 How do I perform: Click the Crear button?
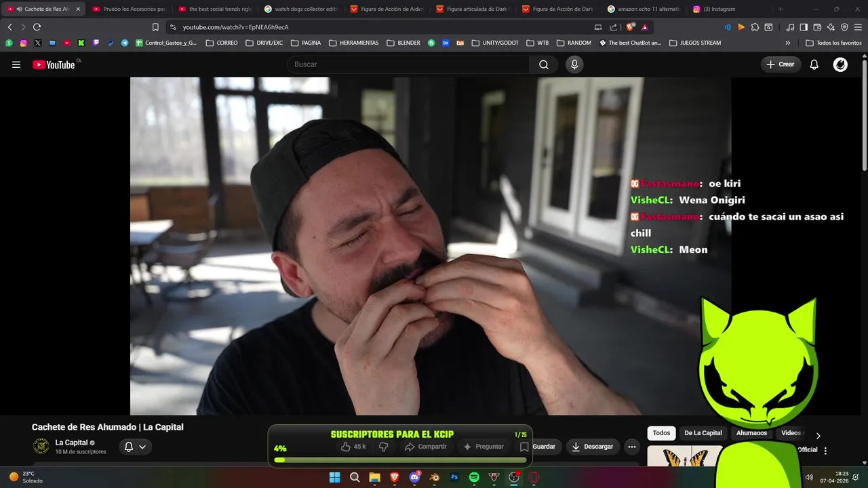pyautogui.click(x=781, y=64)
